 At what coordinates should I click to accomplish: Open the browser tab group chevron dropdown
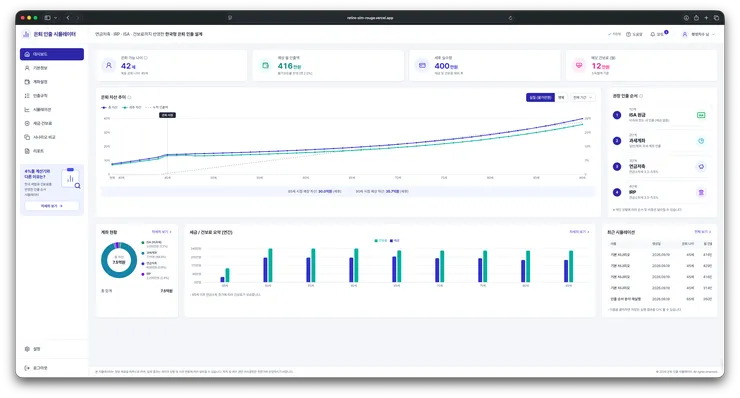point(56,18)
